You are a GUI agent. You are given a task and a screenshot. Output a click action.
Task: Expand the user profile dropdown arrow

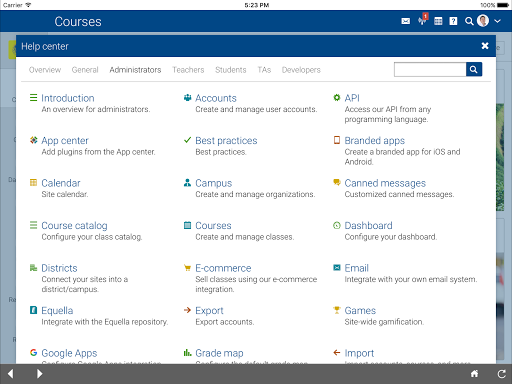[497, 21]
